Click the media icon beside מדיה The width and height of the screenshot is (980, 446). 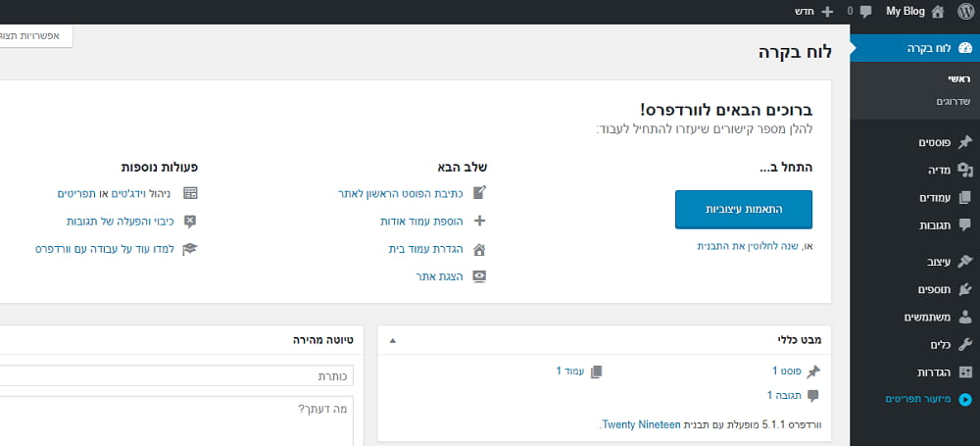click(x=965, y=170)
